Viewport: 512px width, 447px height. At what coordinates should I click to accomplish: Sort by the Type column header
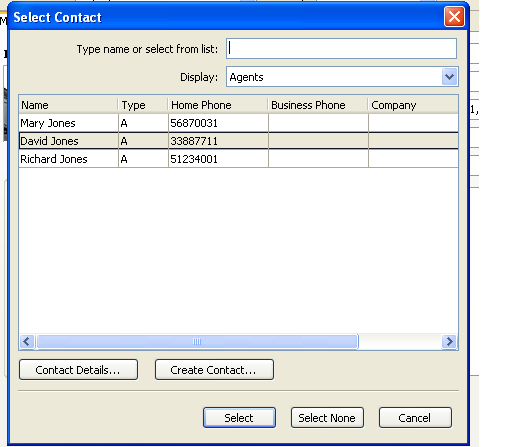[x=143, y=105]
